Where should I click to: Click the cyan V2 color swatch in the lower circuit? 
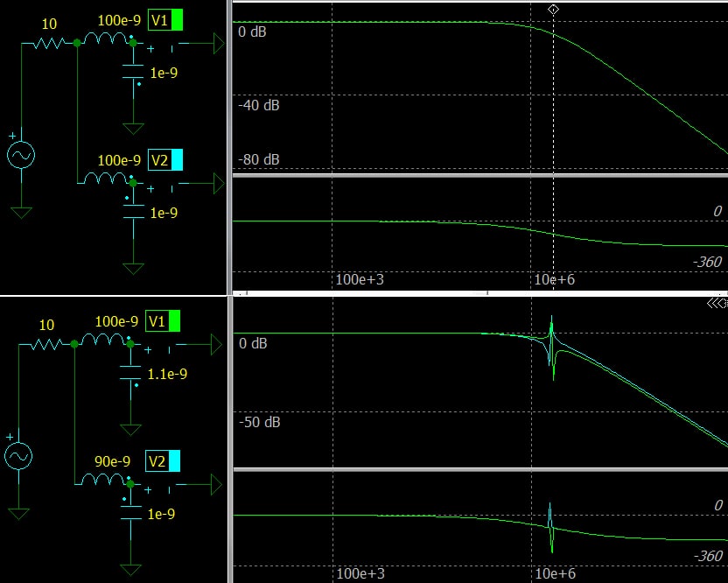click(174, 460)
